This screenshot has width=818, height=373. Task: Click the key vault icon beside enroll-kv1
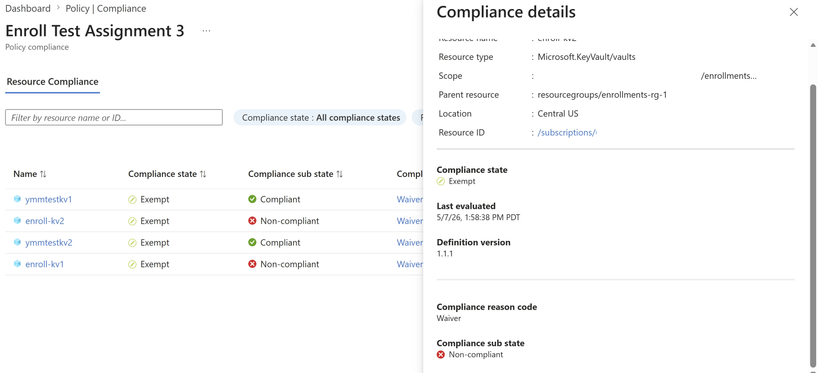point(17,264)
